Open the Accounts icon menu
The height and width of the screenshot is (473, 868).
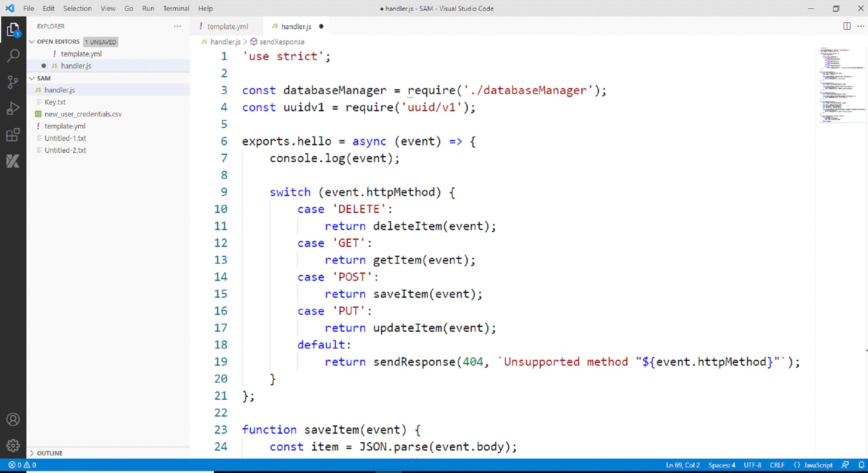13,419
